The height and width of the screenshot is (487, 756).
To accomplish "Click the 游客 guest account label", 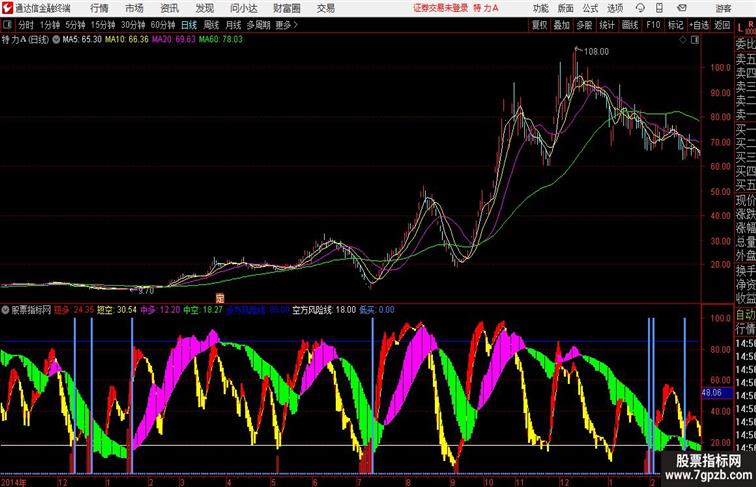I will pos(723,8).
